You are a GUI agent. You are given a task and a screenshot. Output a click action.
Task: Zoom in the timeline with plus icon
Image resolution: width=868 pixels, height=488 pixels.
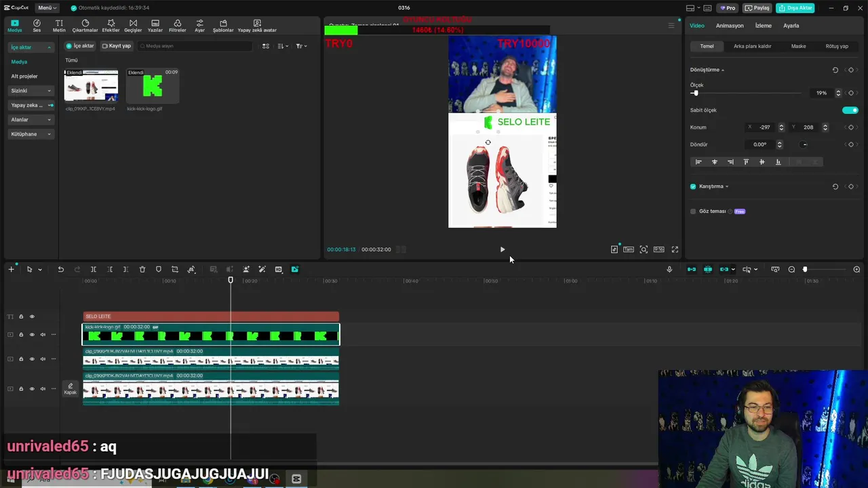tap(856, 270)
